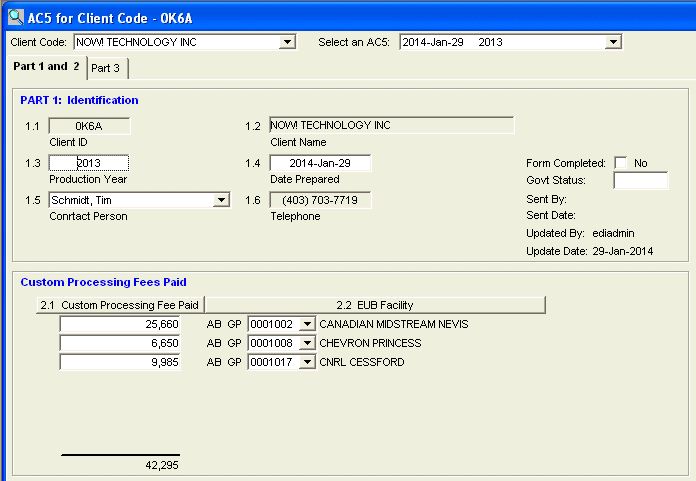Click the Production Year field

pos(89,163)
